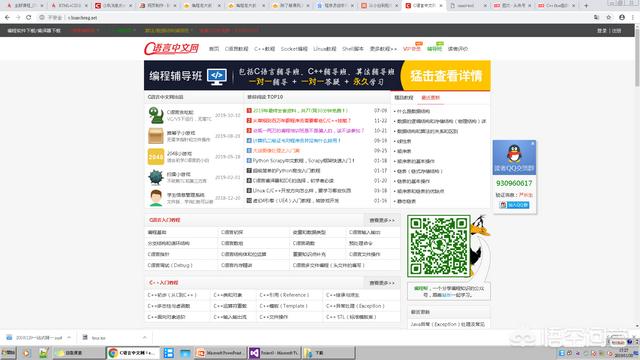The image size is (640, 360).
Task: Open the 首页 navigation menu item
Action: click(x=214, y=49)
